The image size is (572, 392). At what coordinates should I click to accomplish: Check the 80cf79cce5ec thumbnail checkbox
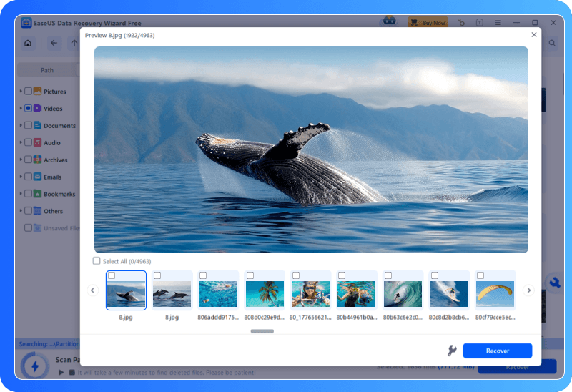pos(480,275)
